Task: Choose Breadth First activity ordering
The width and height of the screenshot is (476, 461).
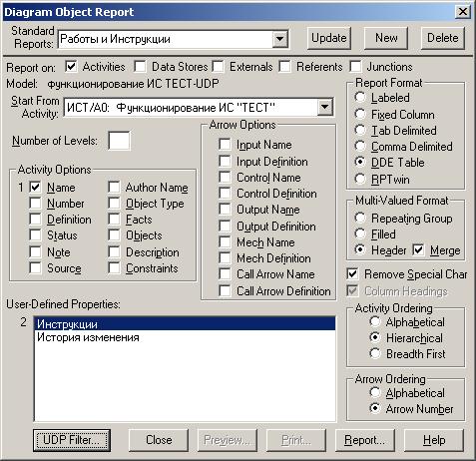Action: pyautogui.click(x=375, y=353)
